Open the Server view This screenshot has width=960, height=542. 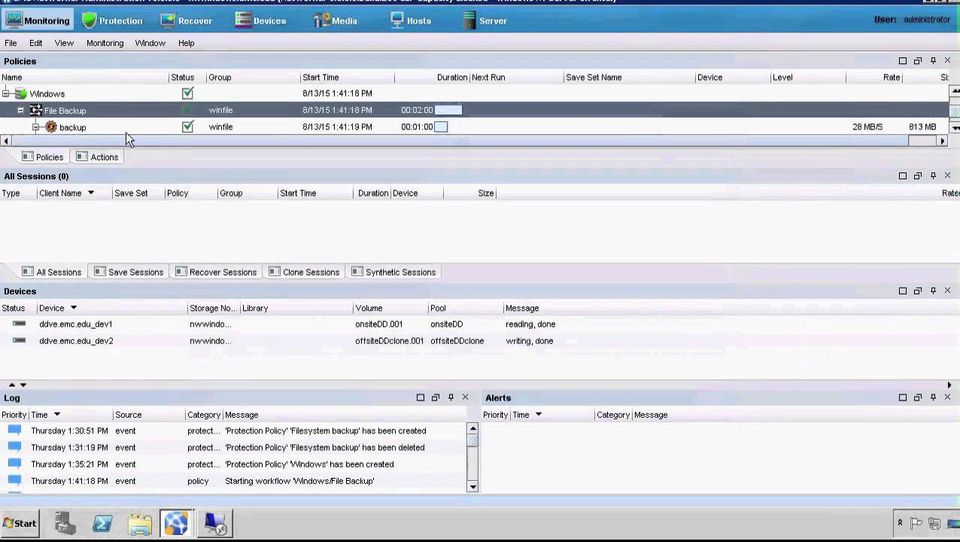(x=485, y=20)
